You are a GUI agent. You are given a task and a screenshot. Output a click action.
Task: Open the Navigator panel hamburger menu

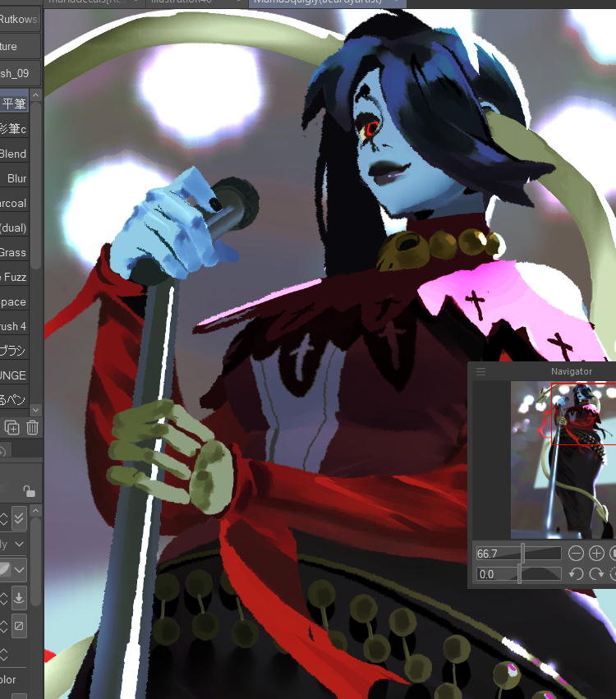[480, 372]
